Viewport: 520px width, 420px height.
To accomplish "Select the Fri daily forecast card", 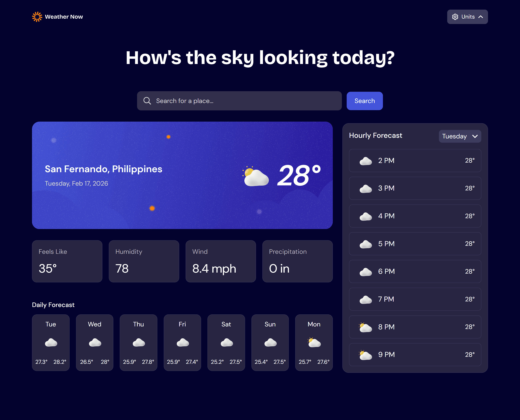I will 182,342.
